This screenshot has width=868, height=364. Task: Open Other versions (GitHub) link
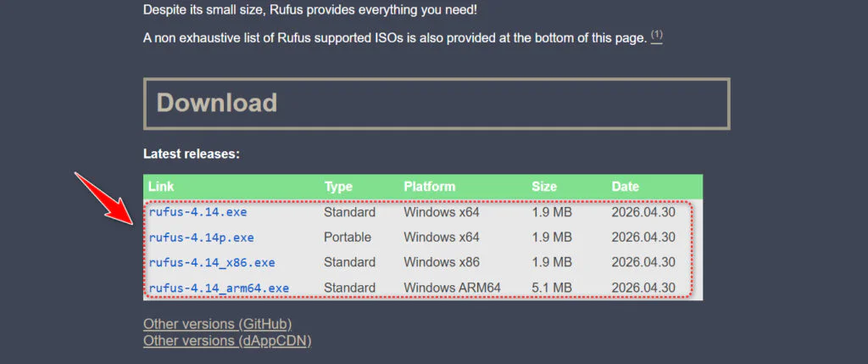point(218,323)
